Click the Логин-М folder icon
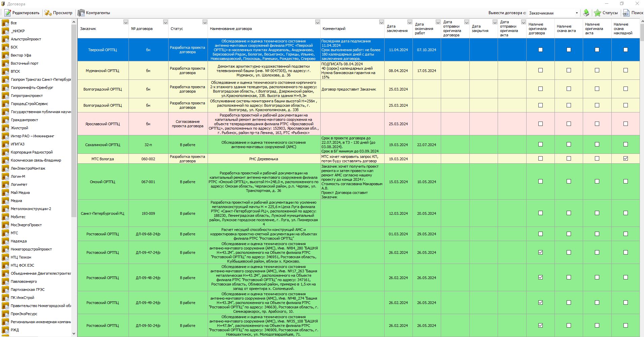 (x=5, y=176)
